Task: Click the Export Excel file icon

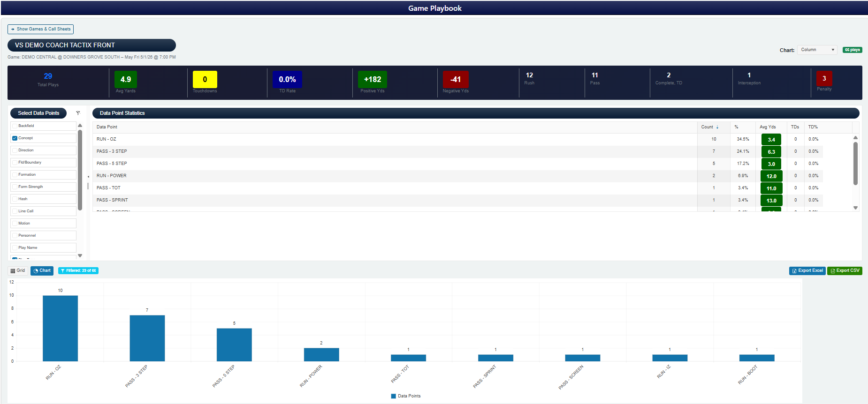Action: pos(794,271)
